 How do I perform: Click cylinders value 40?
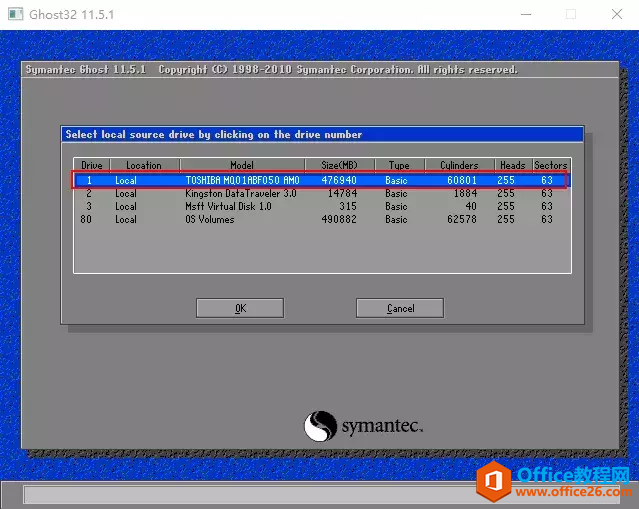[x=471, y=206]
